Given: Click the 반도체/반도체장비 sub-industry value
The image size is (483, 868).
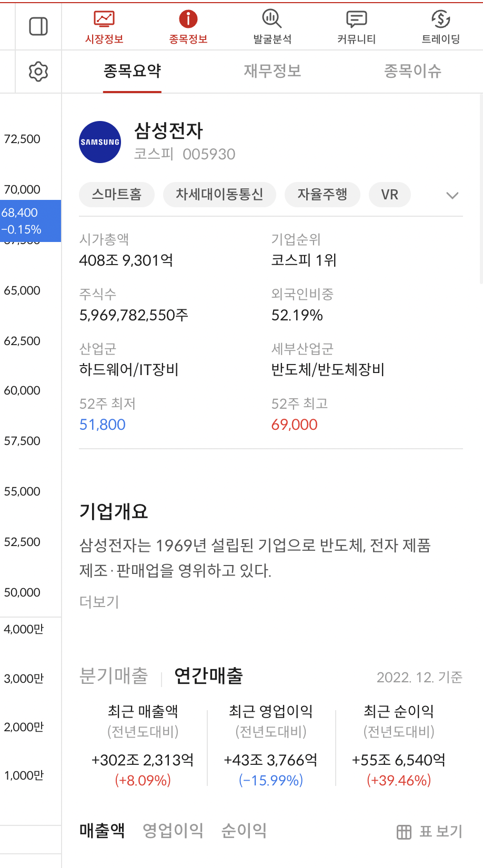Looking at the screenshot, I should point(328,370).
